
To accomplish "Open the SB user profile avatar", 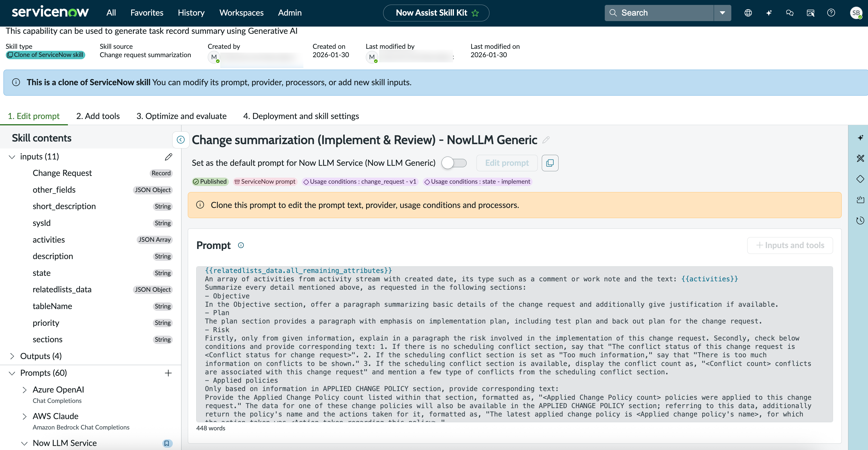I will pyautogui.click(x=856, y=13).
